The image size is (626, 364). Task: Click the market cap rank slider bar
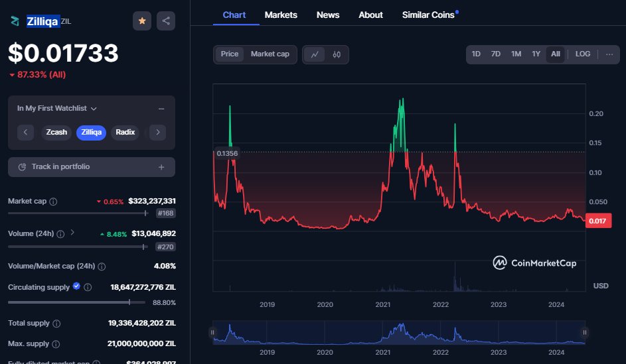coord(78,213)
